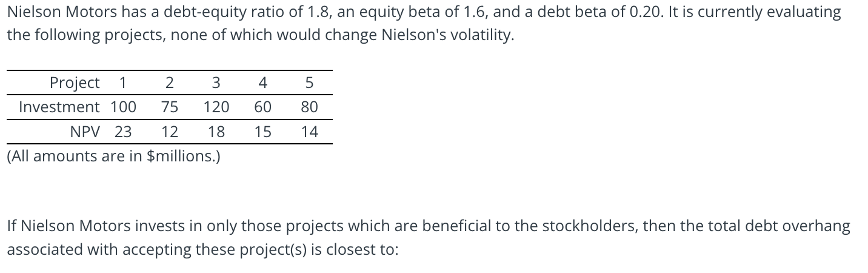Click the investment value 80

point(310,107)
